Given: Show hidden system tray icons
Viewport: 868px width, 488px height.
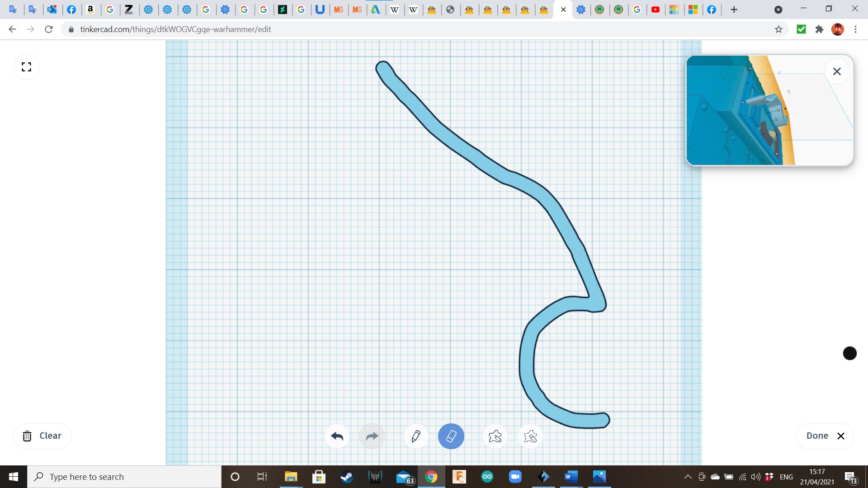Looking at the screenshot, I should click(688, 477).
